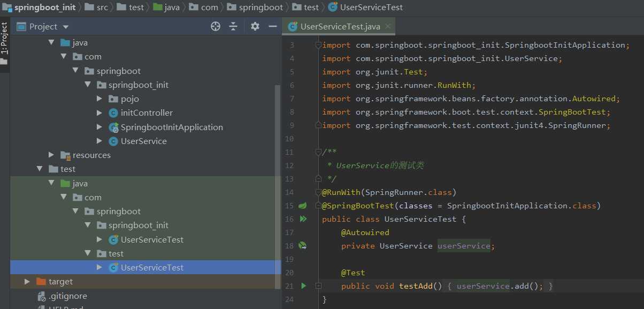Expand the folded testAdd method at line 21
The image size is (644, 309).
[318, 286]
